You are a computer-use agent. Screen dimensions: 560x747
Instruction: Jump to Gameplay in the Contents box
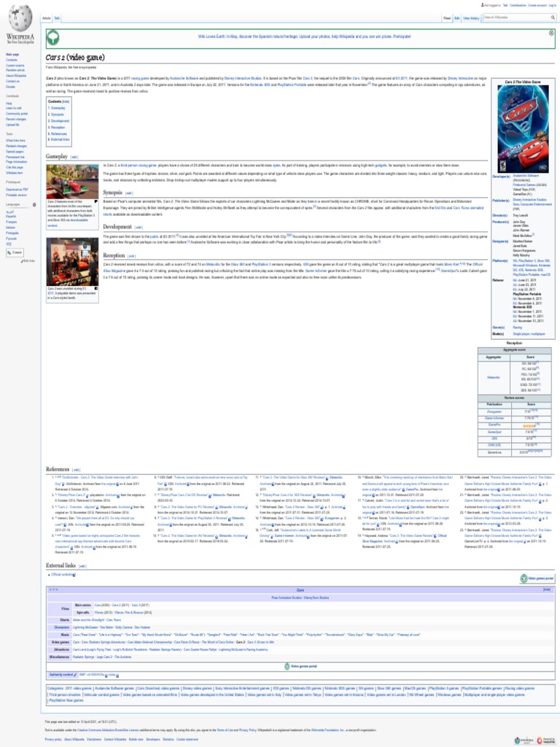pos(58,108)
